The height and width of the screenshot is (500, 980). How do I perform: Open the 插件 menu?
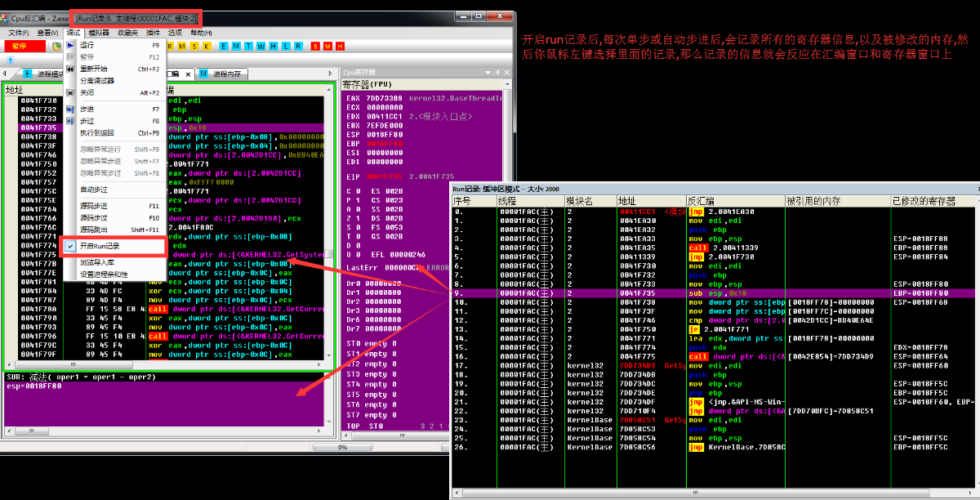pos(153,33)
